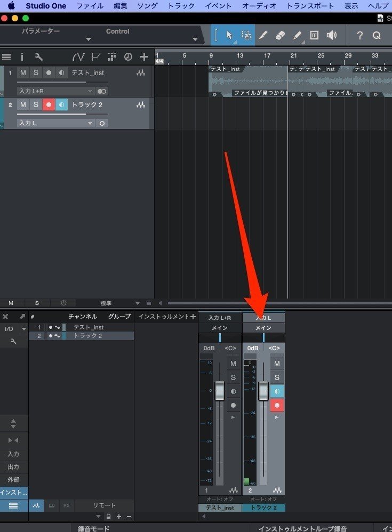
Task: Open 入力 L+R input selector on mixer channel 1
Action: tap(220, 318)
